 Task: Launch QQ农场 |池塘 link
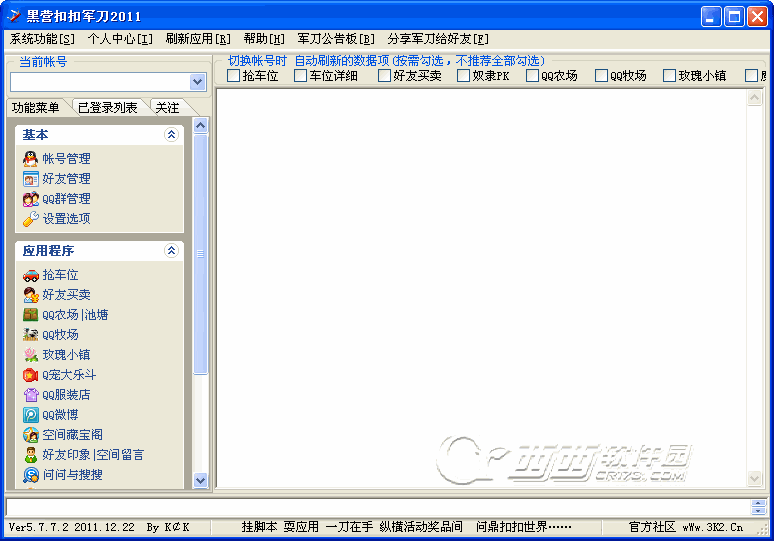tap(75, 315)
